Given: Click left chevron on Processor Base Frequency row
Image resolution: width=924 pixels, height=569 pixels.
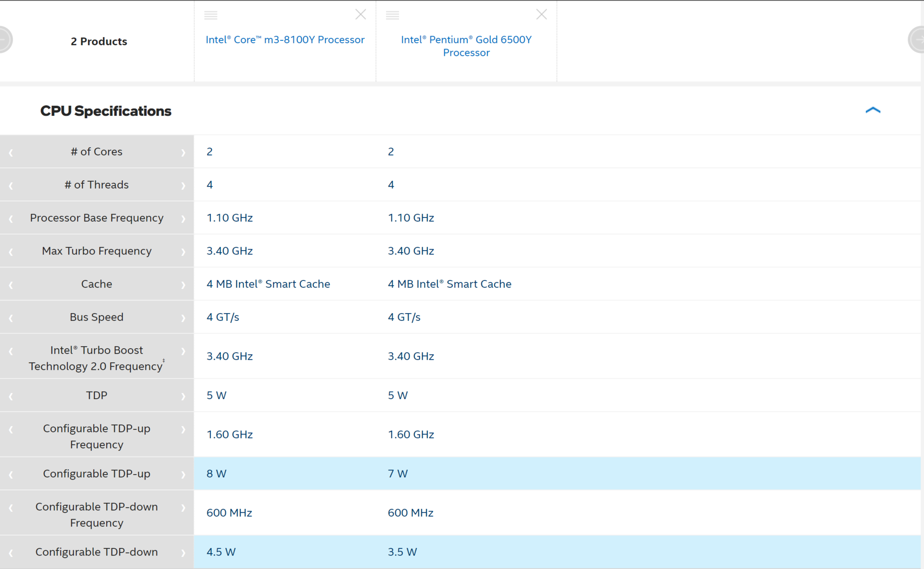Looking at the screenshot, I should pos(11,219).
